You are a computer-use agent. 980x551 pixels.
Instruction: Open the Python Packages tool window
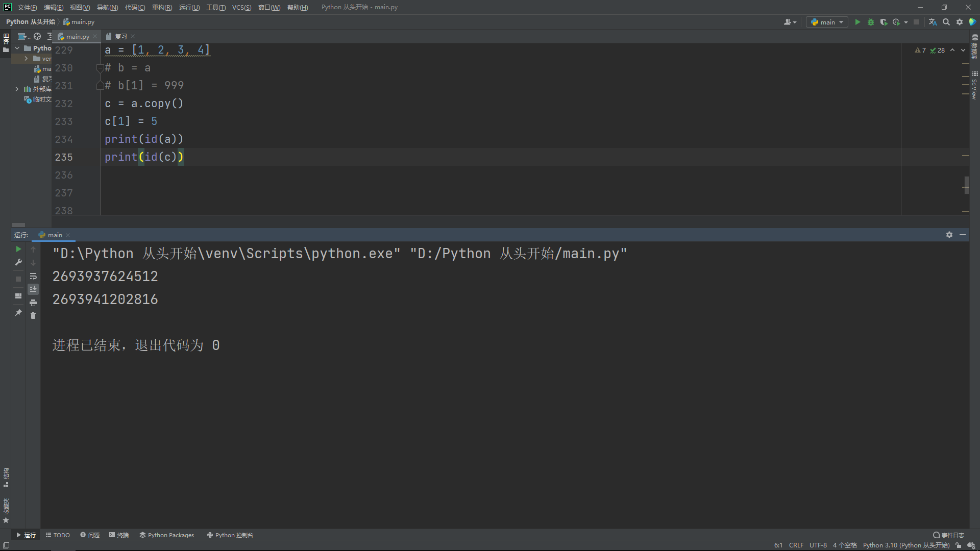tap(166, 535)
